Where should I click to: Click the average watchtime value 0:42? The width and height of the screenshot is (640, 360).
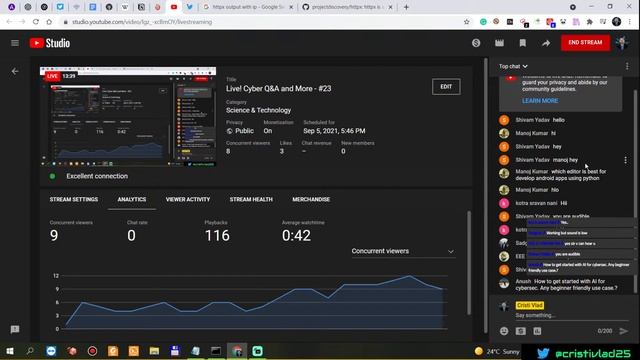click(x=296, y=236)
